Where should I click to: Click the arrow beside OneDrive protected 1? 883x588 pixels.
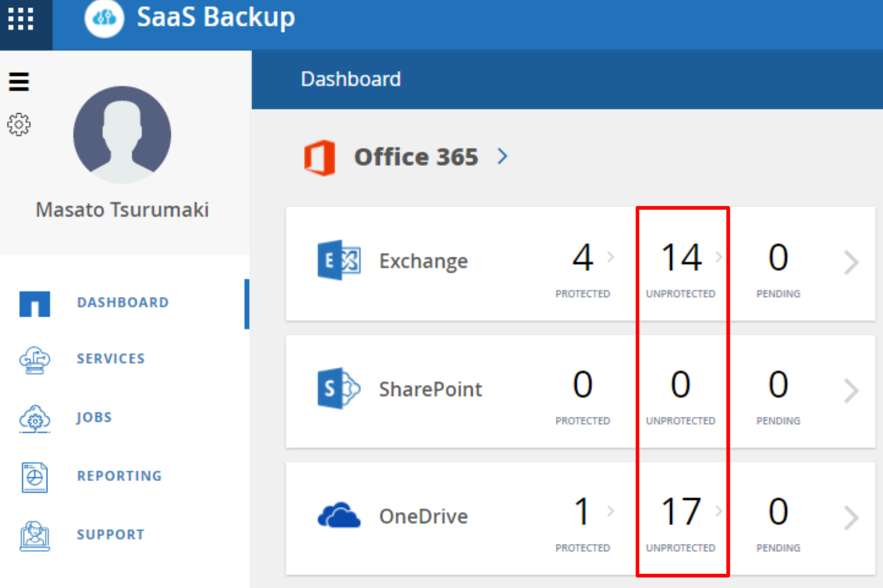pyautogui.click(x=611, y=511)
